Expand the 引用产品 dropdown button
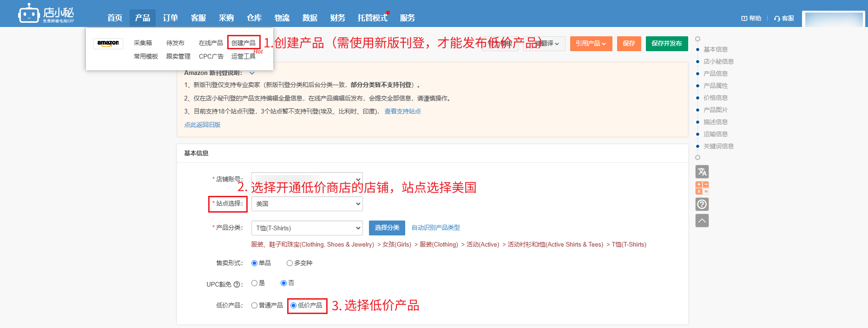Screen dimensions: 868x328 (591, 43)
